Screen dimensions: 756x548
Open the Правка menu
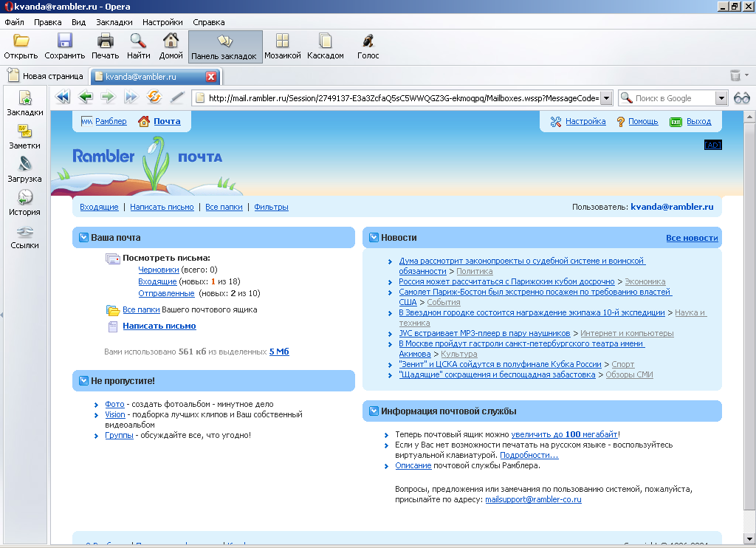click(x=48, y=22)
